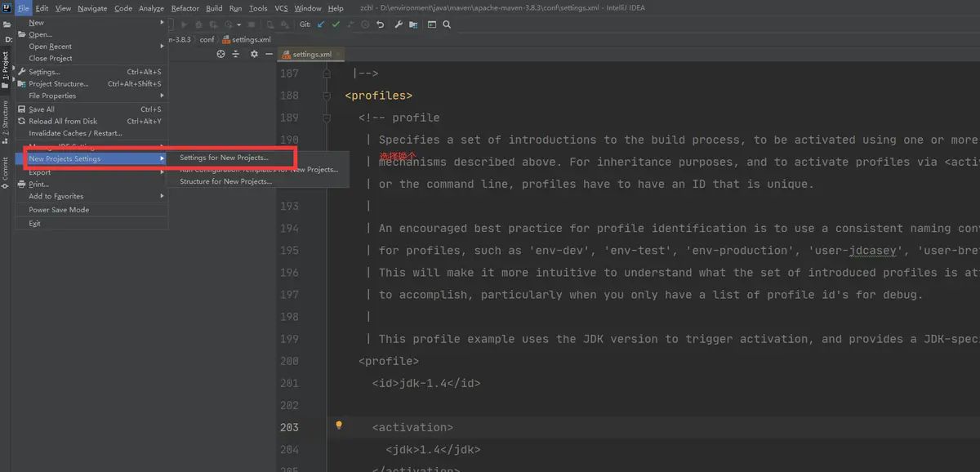The image size is (980, 472).
Task: Choose Structure for New Projects entry
Action: point(225,181)
